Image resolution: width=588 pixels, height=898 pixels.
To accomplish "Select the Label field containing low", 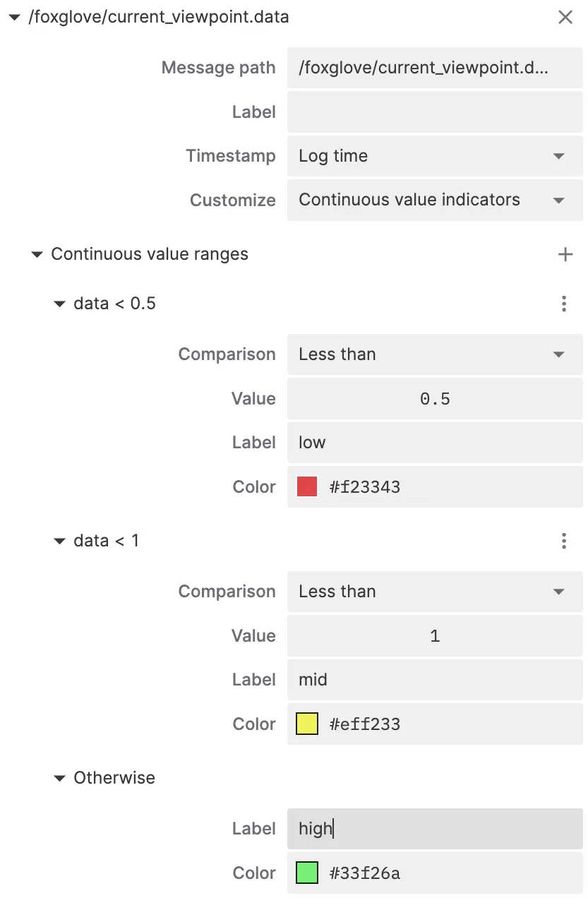I will [434, 443].
